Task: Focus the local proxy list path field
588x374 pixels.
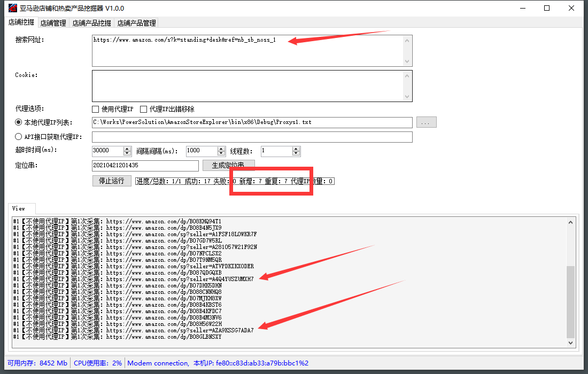Action: pyautogui.click(x=252, y=122)
